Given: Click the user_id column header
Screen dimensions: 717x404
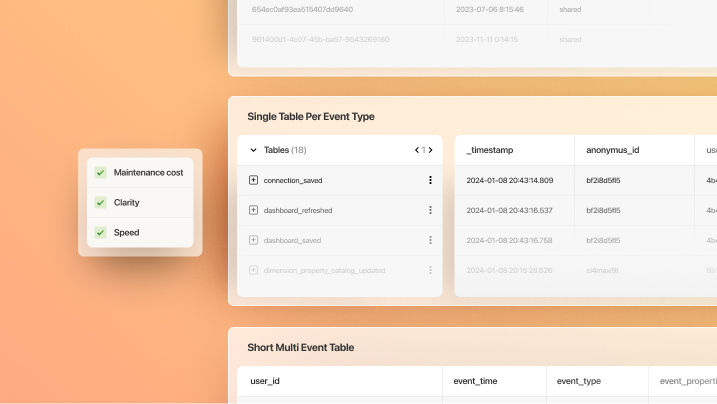Looking at the screenshot, I should (265, 381).
